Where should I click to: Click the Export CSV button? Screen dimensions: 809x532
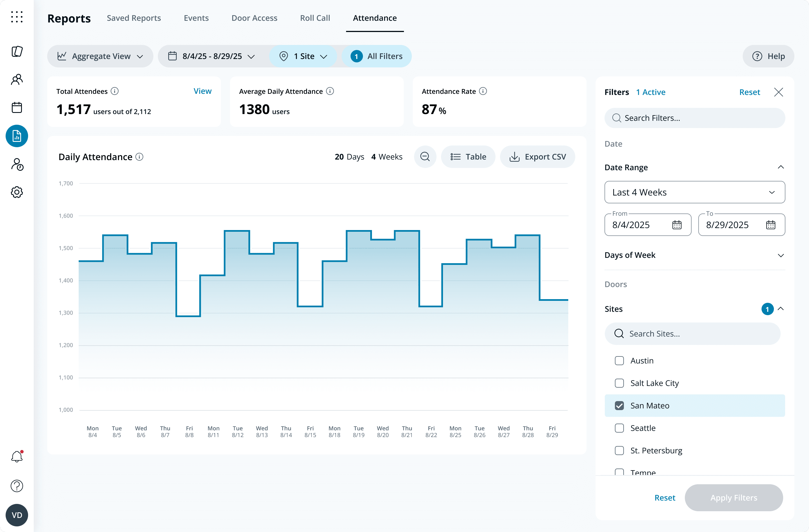537,157
